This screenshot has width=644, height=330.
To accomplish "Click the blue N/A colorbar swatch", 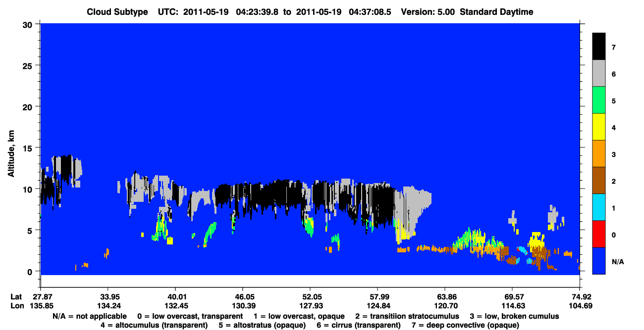I will point(599,260).
